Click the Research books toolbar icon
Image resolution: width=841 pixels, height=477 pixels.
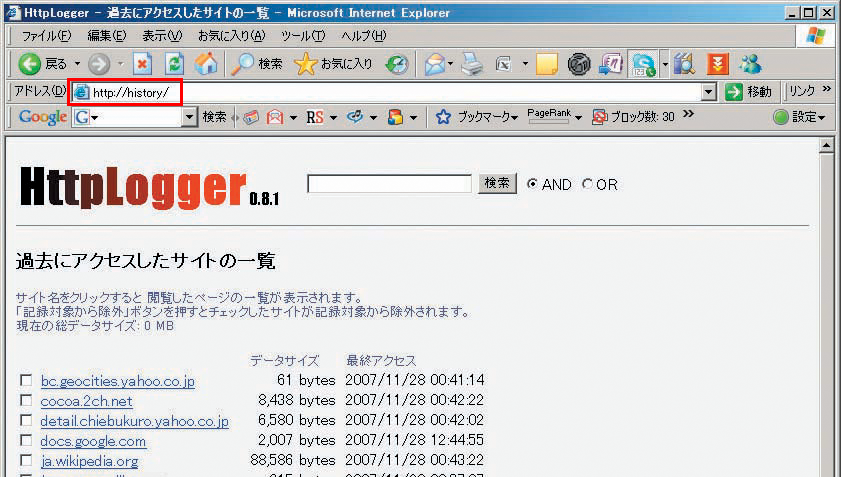coord(684,64)
